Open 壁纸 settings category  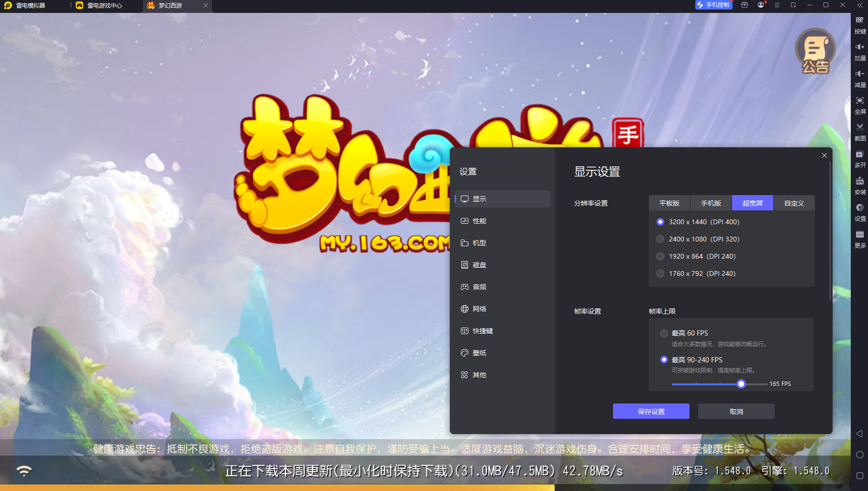tap(502, 353)
